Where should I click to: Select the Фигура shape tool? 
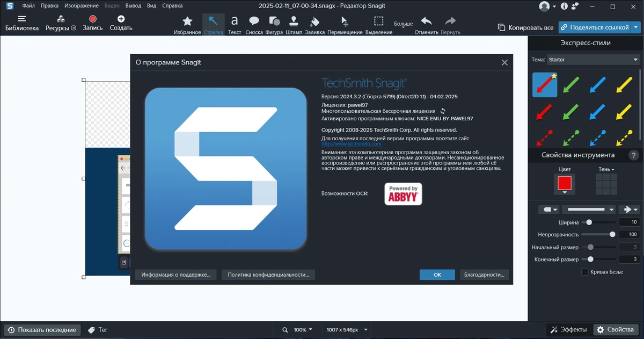click(x=274, y=25)
